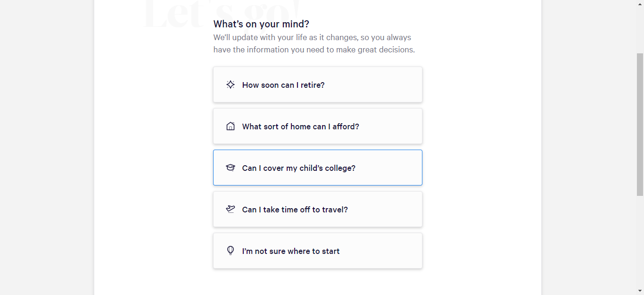Select "Can I take time off to travel?"
Viewport: 644px width, 295px height.
295,210
